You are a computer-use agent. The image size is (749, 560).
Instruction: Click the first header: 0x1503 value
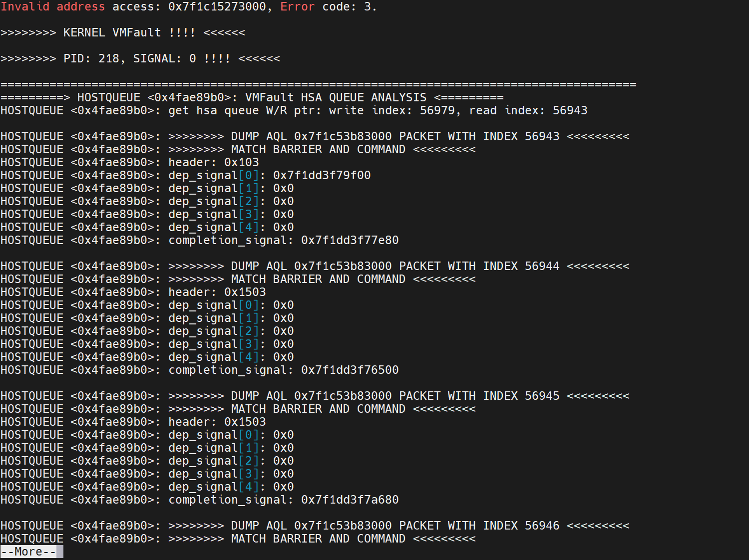tap(245, 292)
